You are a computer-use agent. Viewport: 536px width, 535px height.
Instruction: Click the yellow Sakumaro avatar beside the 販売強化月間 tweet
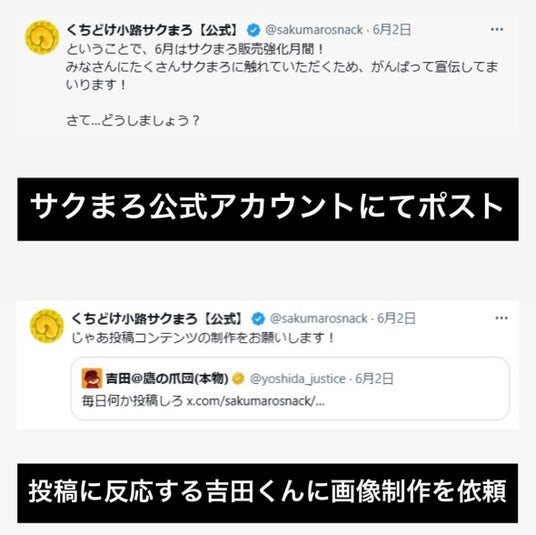point(42,37)
